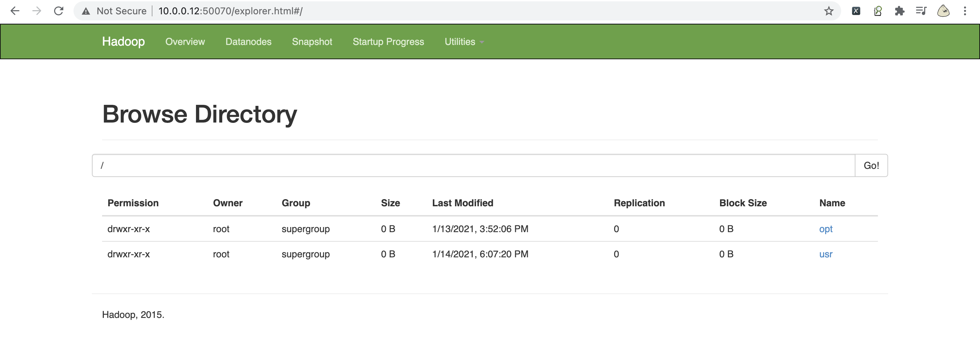Open the Extensions puzzle piece icon

[x=899, y=11]
